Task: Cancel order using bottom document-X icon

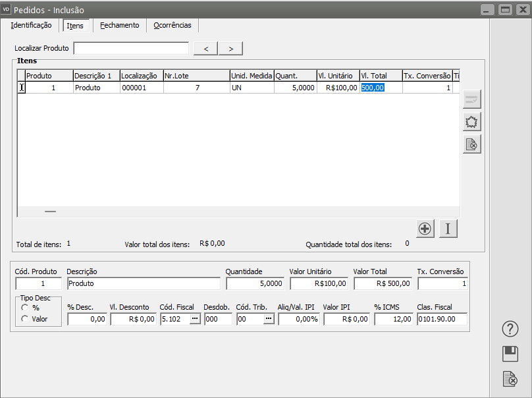Action: [510, 379]
